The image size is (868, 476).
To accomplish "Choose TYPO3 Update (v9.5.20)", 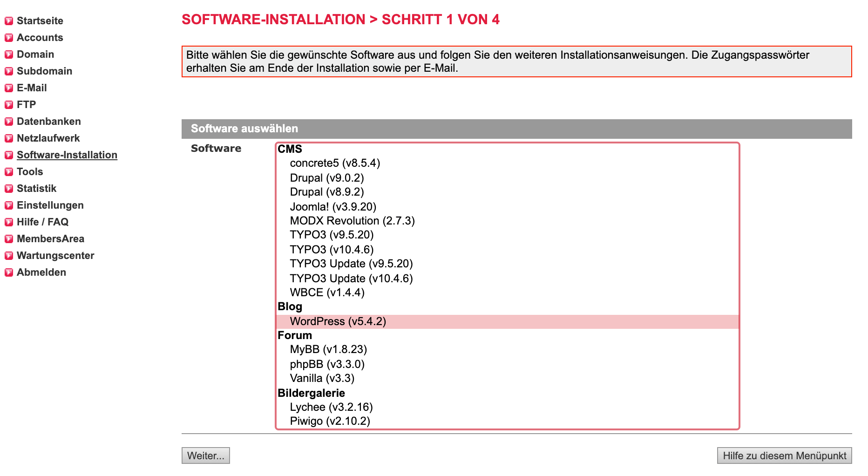I will coord(508,264).
